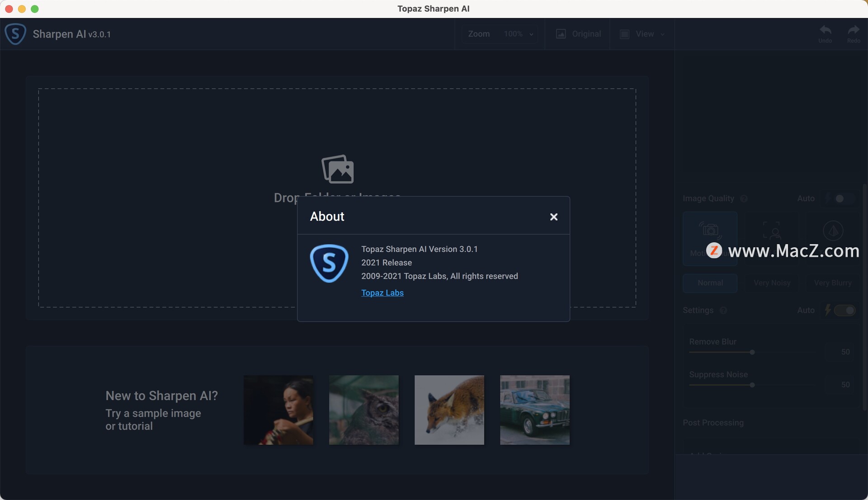Select the Out of Focus face icon
This screenshot has width=868, height=500.
(x=771, y=231)
